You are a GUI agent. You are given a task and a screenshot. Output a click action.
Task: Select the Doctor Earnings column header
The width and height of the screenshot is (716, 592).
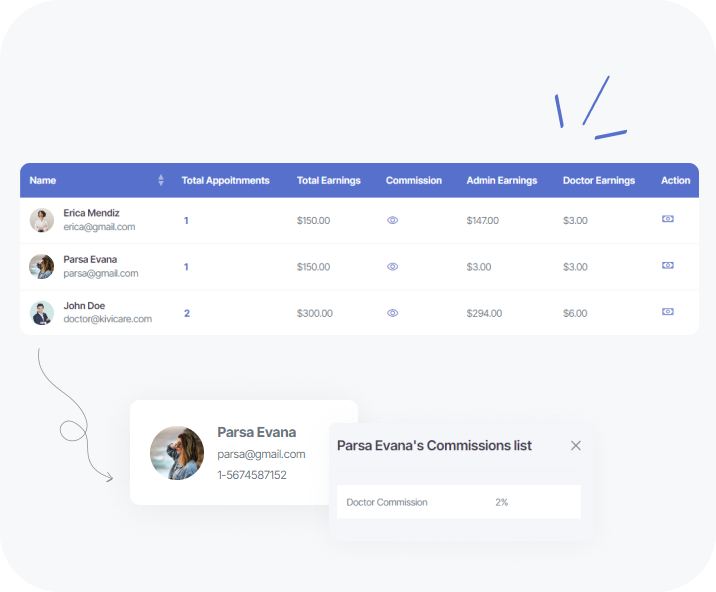(x=598, y=181)
